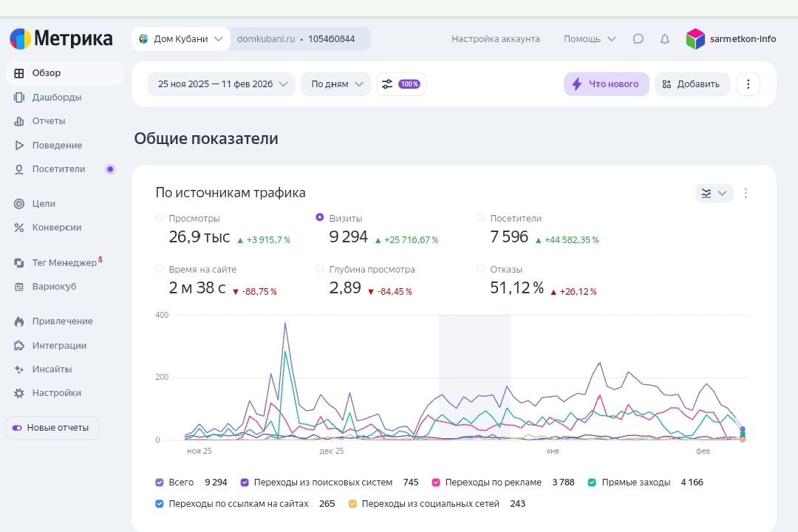Viewport: 798px width, 532px height.
Task: Toggle the Прямые заходы legend checkbox
Action: tap(592, 482)
